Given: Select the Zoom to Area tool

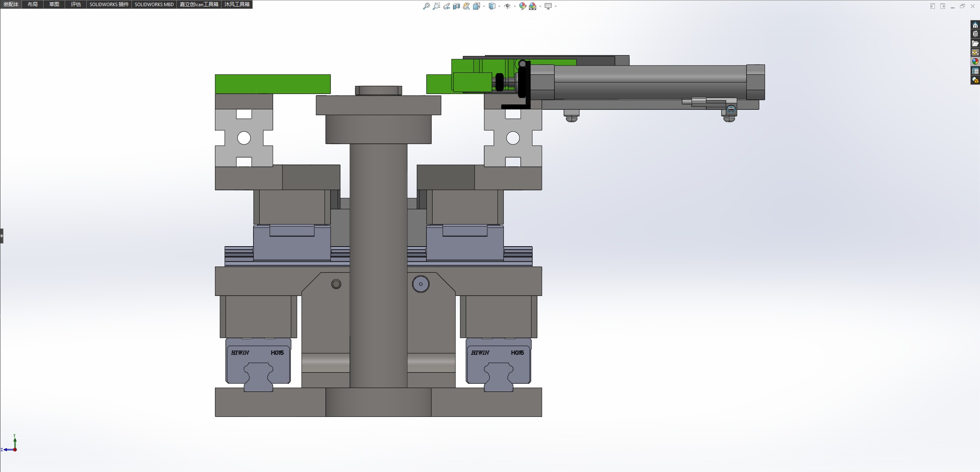Looking at the screenshot, I should (x=436, y=6).
